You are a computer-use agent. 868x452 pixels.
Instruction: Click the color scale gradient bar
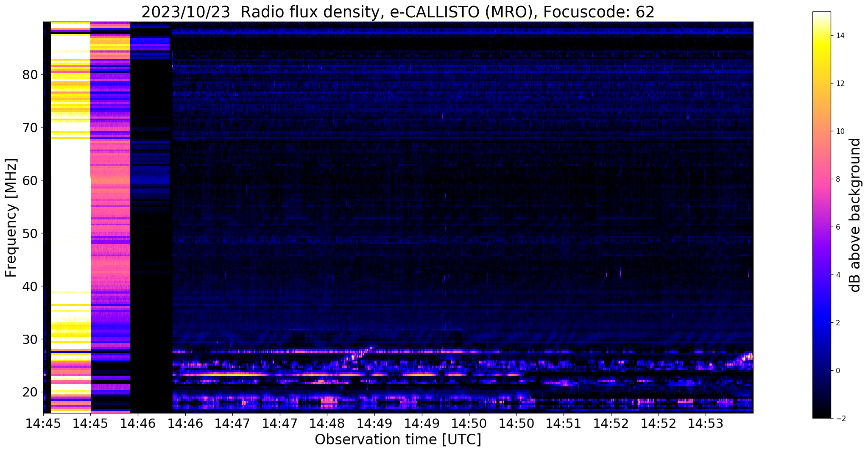[822, 215]
